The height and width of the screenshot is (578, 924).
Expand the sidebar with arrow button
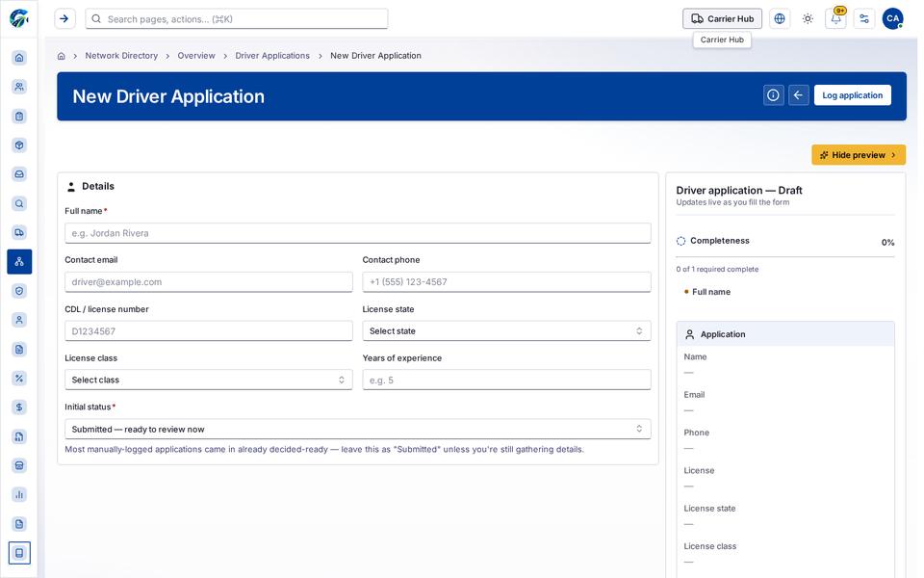click(64, 19)
